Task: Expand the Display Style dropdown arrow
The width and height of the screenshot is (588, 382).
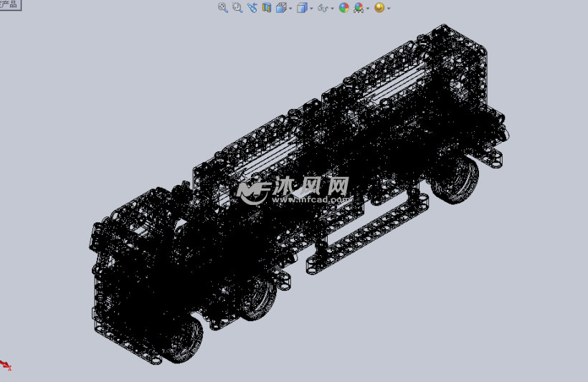Action: coord(311,9)
